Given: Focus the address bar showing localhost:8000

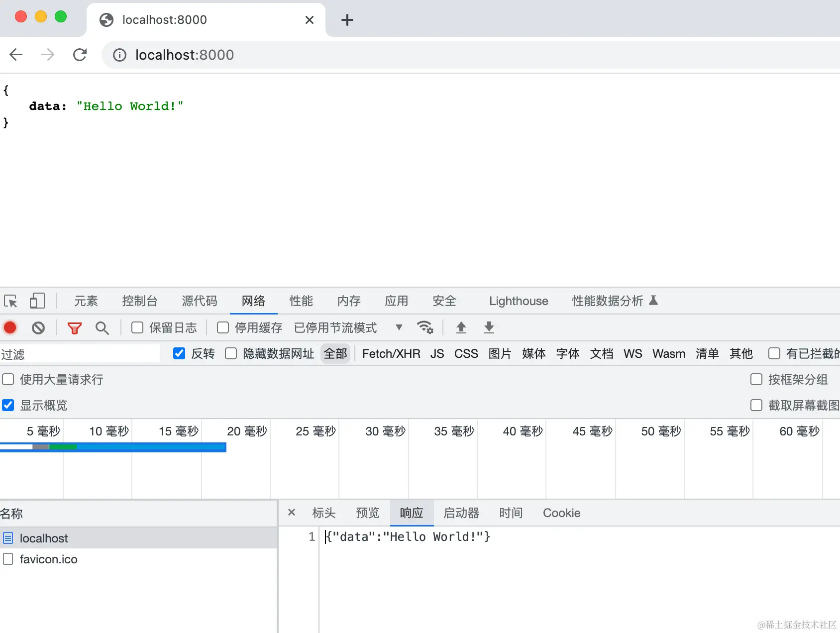Looking at the screenshot, I should [470, 55].
